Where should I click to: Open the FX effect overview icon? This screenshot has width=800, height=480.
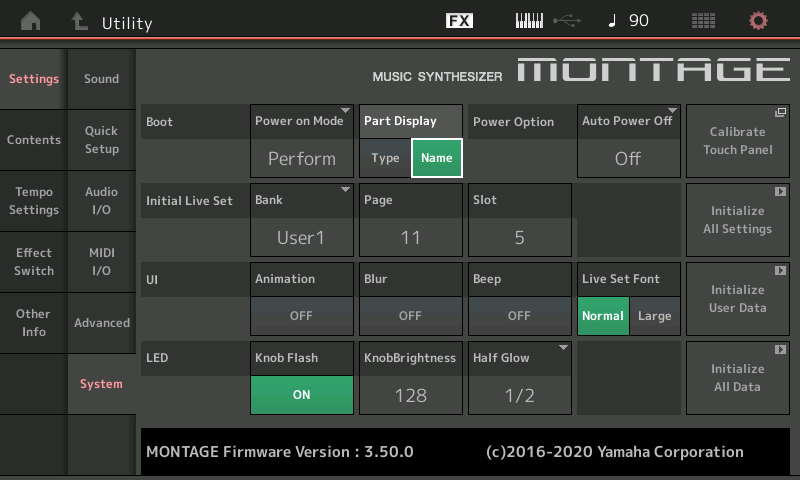(459, 21)
